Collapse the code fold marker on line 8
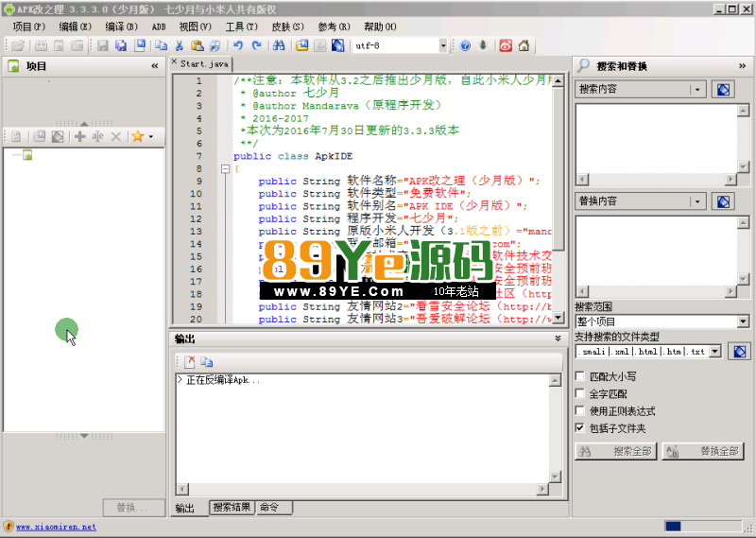 click(225, 169)
